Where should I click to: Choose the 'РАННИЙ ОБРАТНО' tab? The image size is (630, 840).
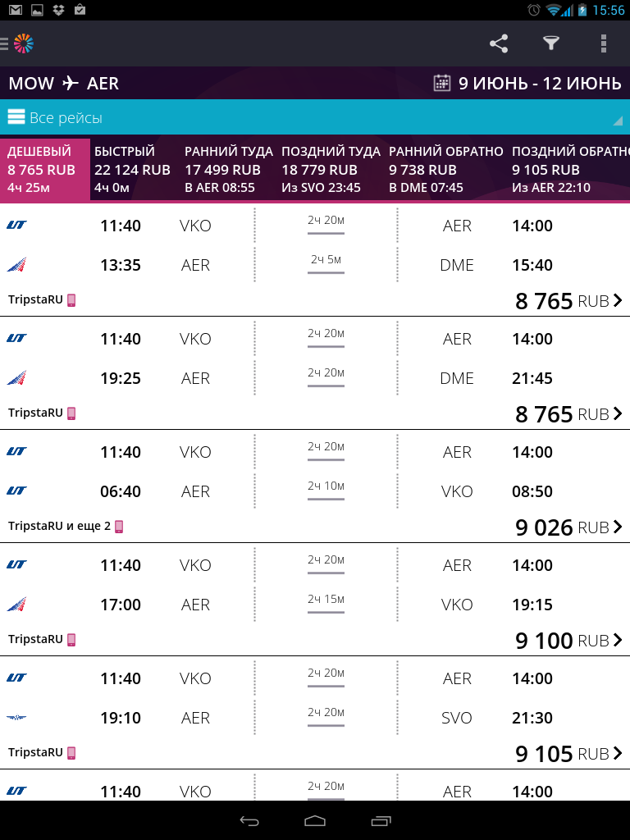point(445,169)
